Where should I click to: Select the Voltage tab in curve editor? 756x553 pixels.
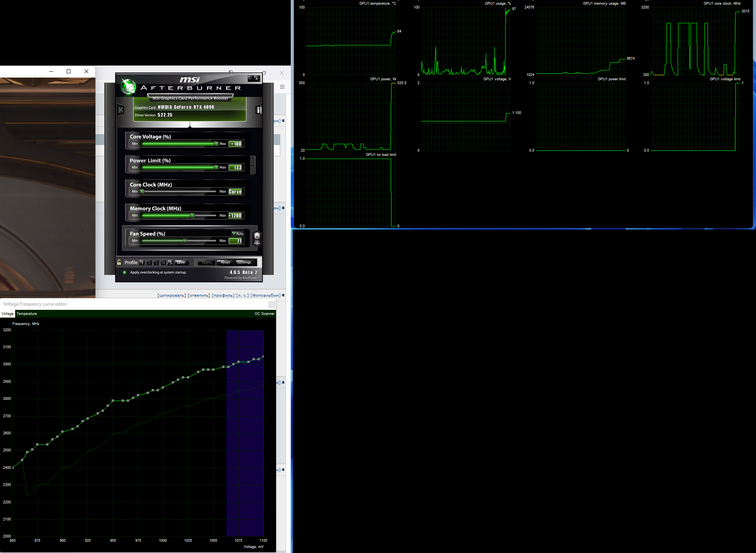pyautogui.click(x=7, y=314)
